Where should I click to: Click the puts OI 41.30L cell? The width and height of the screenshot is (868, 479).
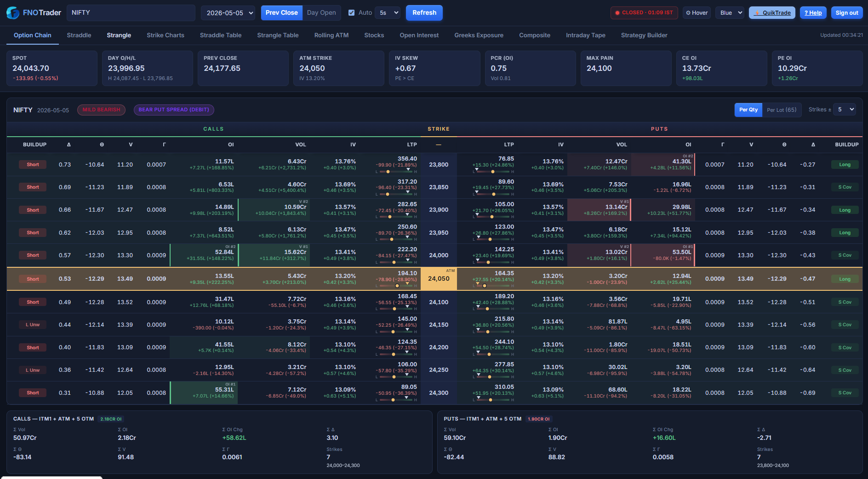662,165
